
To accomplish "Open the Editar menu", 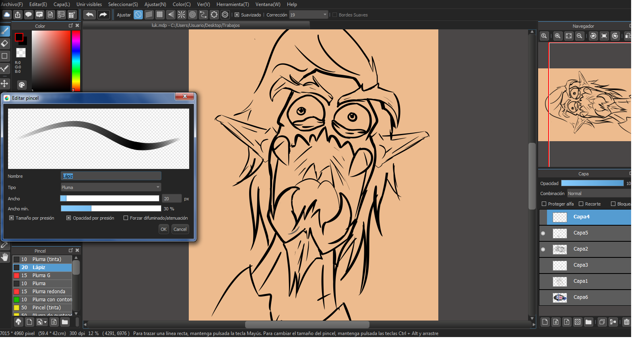I will [x=38, y=4].
